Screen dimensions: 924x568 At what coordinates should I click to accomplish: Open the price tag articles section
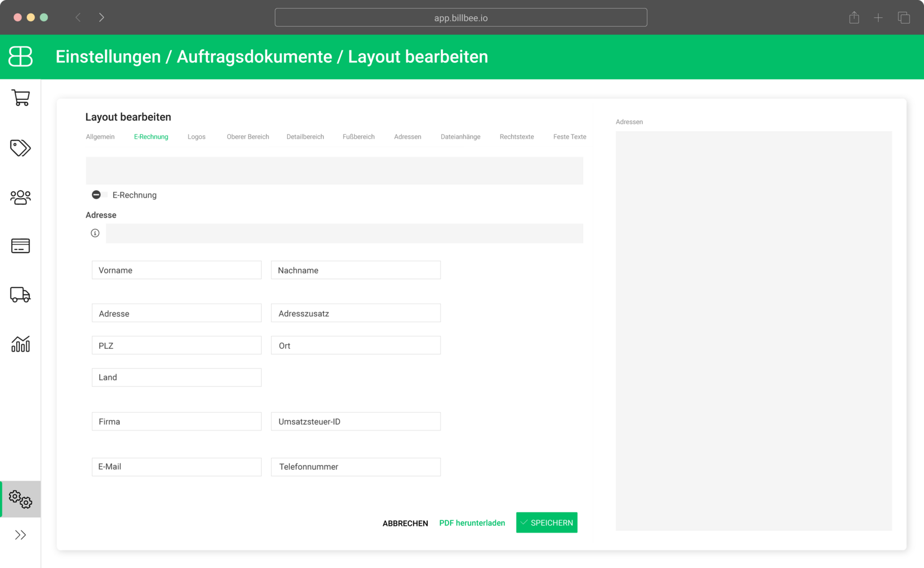pos(21,148)
